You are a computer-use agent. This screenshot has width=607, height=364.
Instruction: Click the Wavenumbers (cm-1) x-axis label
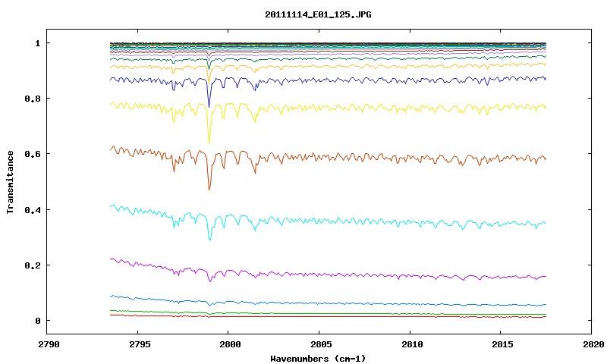coord(318,359)
